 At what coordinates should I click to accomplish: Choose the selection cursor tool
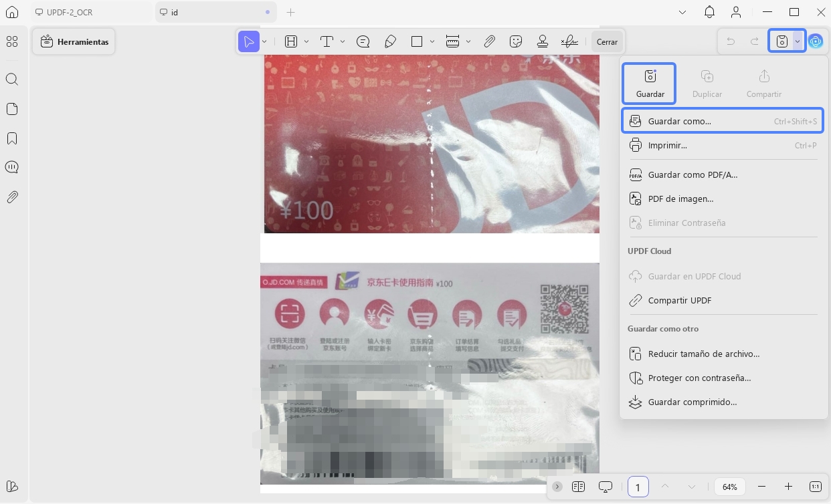click(x=249, y=41)
